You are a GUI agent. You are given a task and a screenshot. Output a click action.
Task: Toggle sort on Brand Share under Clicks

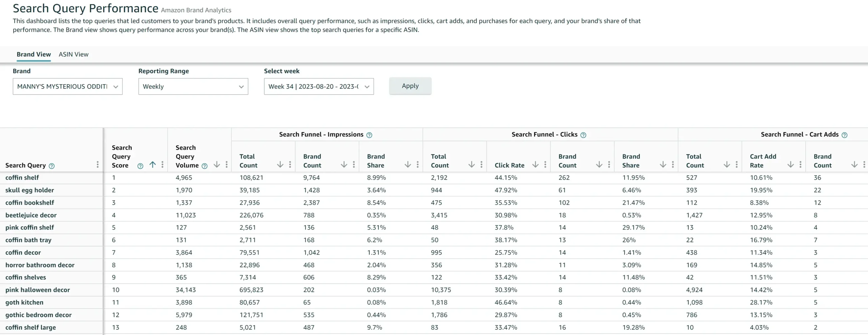(663, 164)
